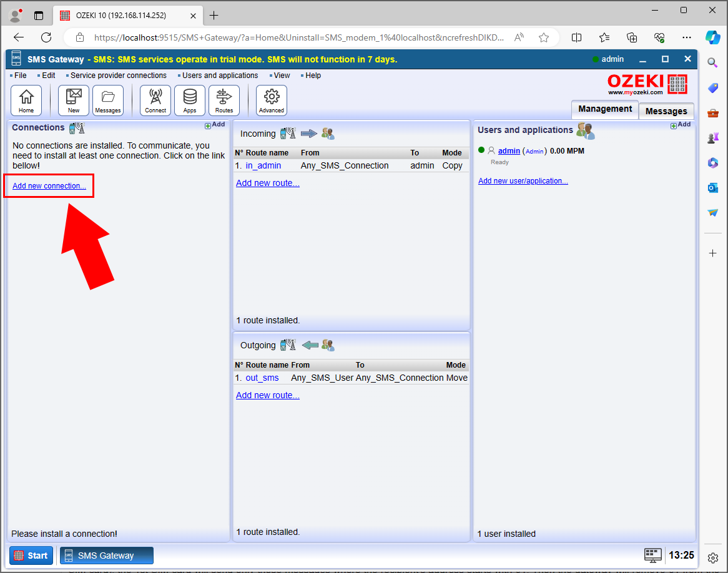Click Add new user/application link
The width and height of the screenshot is (728, 573).
point(523,181)
